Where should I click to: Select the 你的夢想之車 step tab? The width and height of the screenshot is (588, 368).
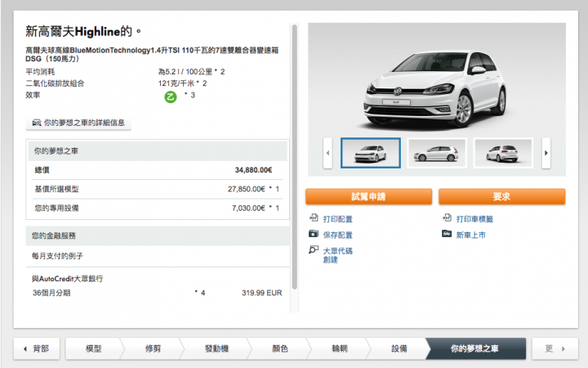point(474,349)
